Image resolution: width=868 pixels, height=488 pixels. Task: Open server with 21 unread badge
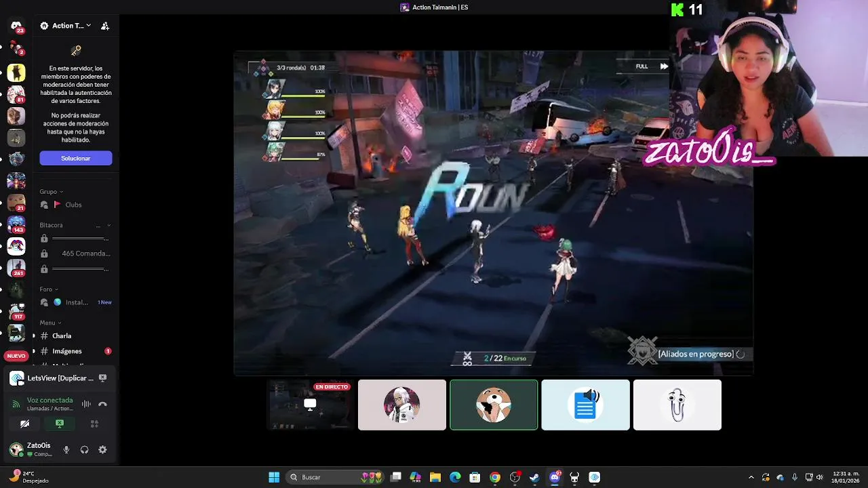point(16,202)
